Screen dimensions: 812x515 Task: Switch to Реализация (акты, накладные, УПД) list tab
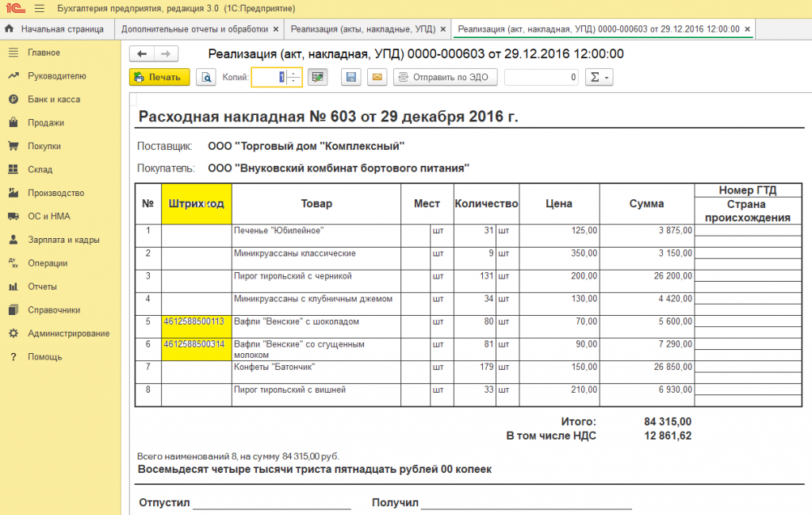pyautogui.click(x=363, y=29)
